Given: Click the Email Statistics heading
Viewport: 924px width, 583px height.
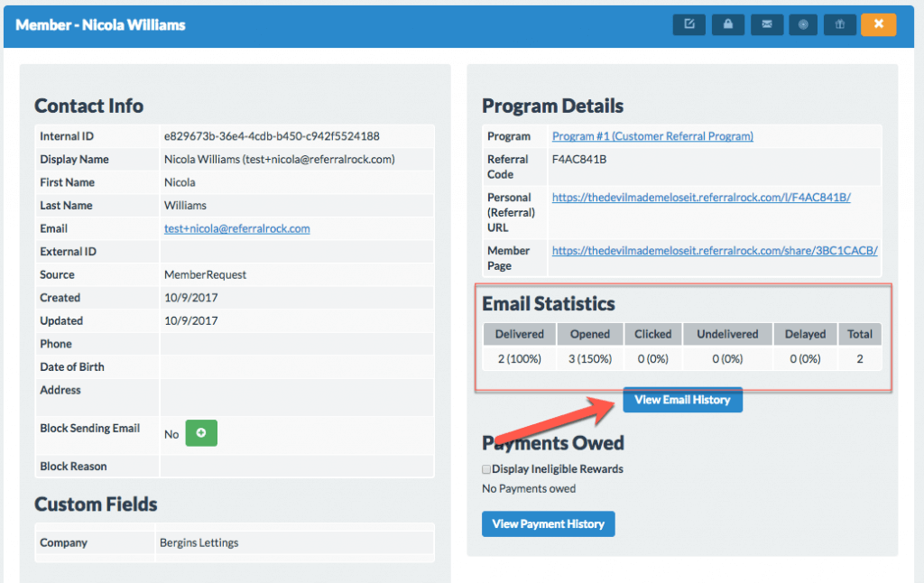Looking at the screenshot, I should [549, 303].
